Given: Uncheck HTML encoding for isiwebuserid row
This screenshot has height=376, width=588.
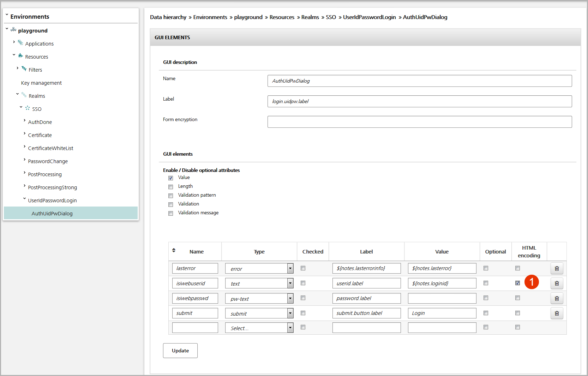Looking at the screenshot, I should (517, 283).
